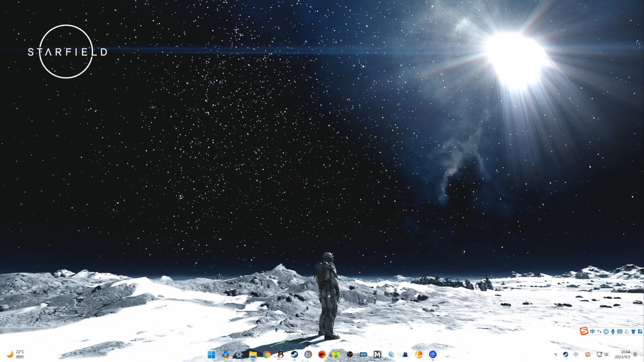644x362 pixels.
Task: Launch the Chrome-style browser icon
Action: click(x=267, y=355)
